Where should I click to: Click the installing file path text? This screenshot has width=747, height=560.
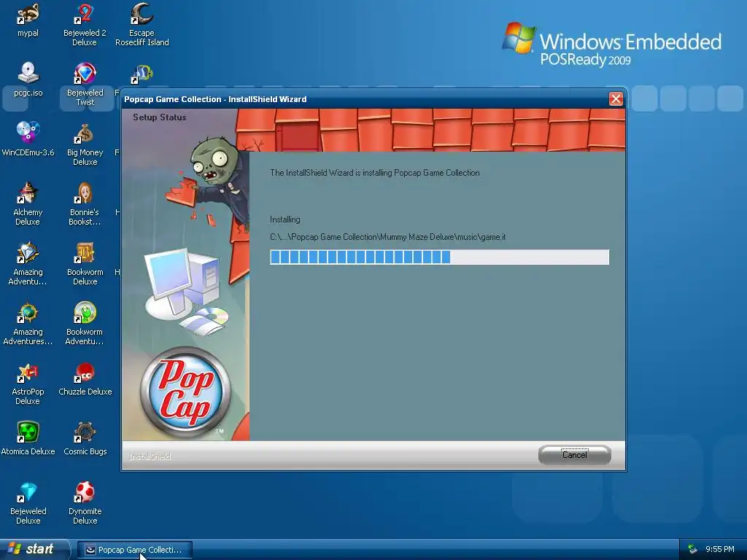[388, 237]
